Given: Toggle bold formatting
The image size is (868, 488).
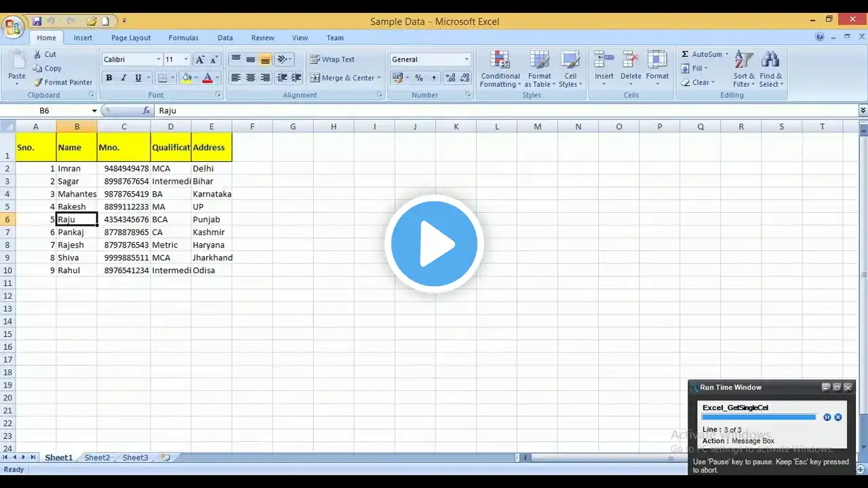Looking at the screenshot, I should 108,78.
